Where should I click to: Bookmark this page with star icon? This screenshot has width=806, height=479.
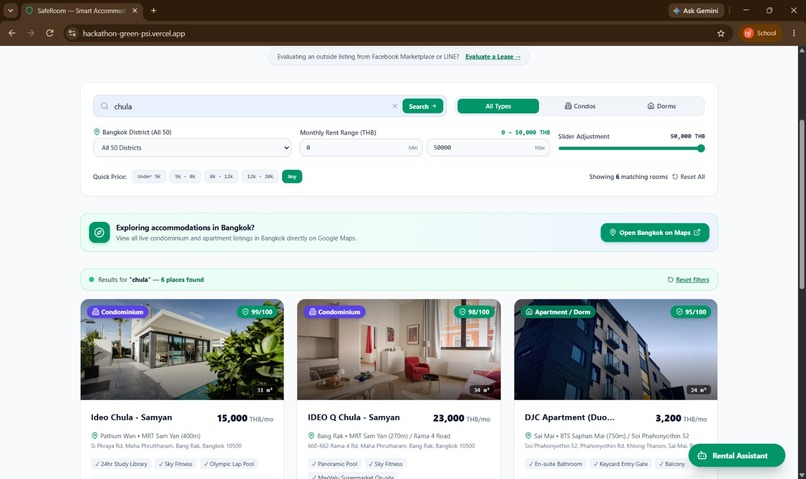point(721,33)
